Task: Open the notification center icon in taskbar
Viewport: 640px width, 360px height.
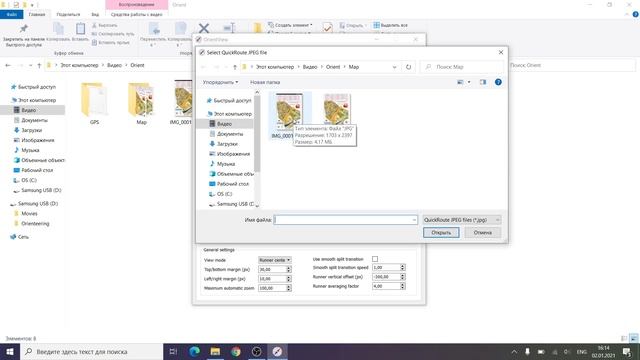Action: [627, 351]
